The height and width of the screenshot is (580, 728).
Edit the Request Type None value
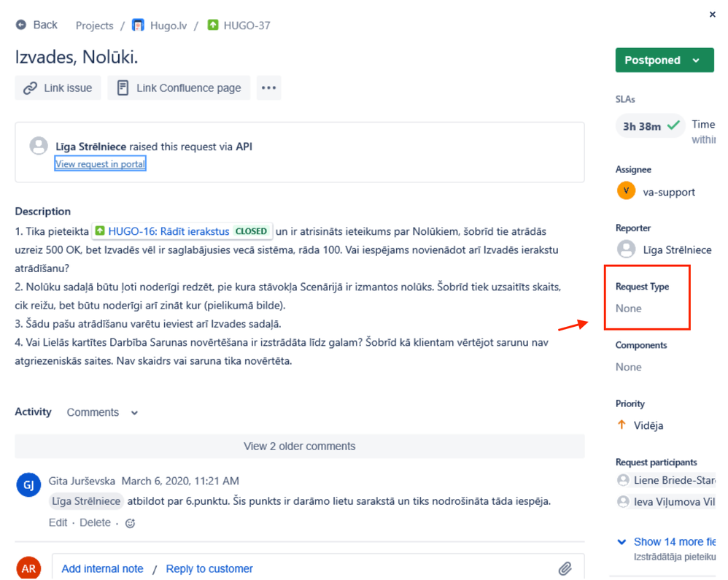[x=629, y=309]
